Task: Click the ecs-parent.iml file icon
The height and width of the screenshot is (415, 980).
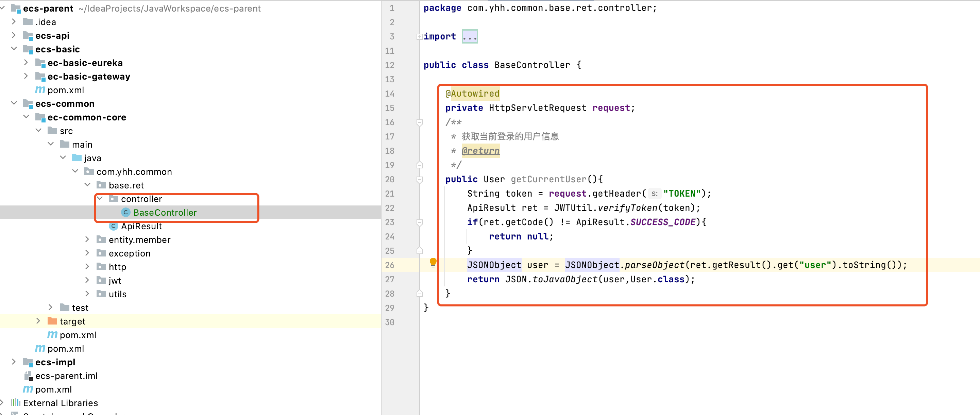Action: point(28,376)
